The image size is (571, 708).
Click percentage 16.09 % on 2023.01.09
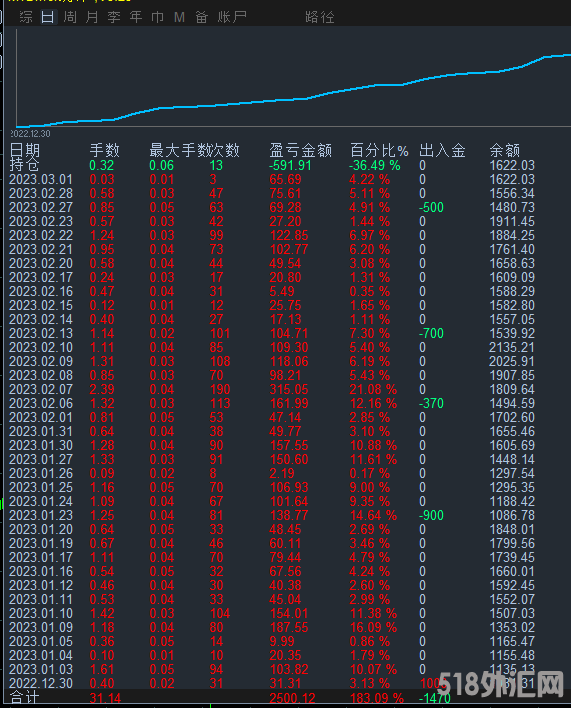coord(373,627)
